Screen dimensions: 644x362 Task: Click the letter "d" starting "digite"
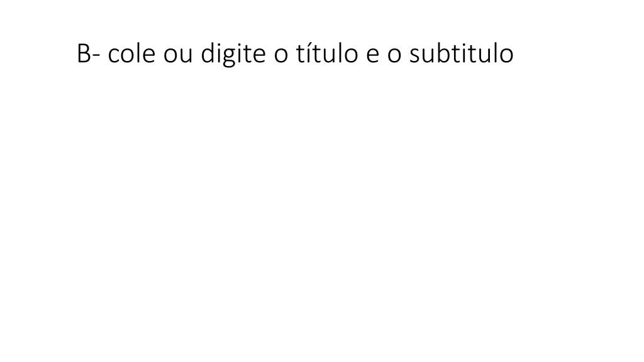208,54
